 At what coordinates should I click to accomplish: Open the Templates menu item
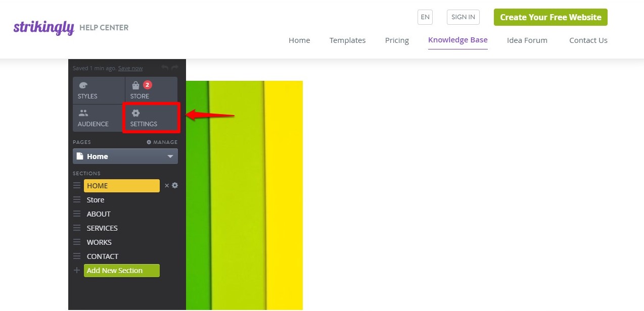point(347,40)
